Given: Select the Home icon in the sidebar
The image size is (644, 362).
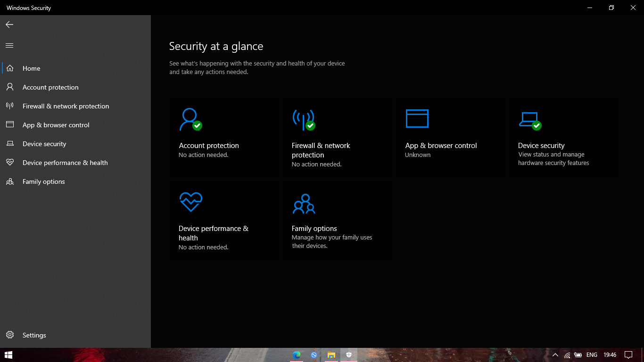Looking at the screenshot, I should point(9,68).
